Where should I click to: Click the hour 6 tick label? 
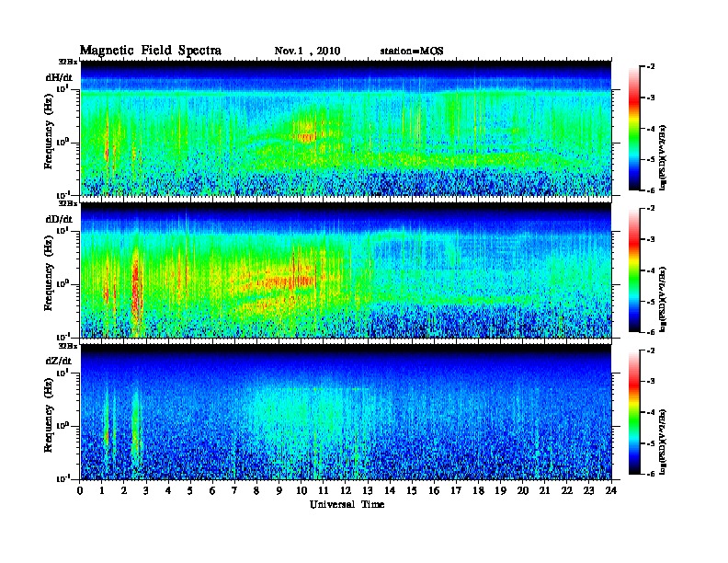point(212,491)
